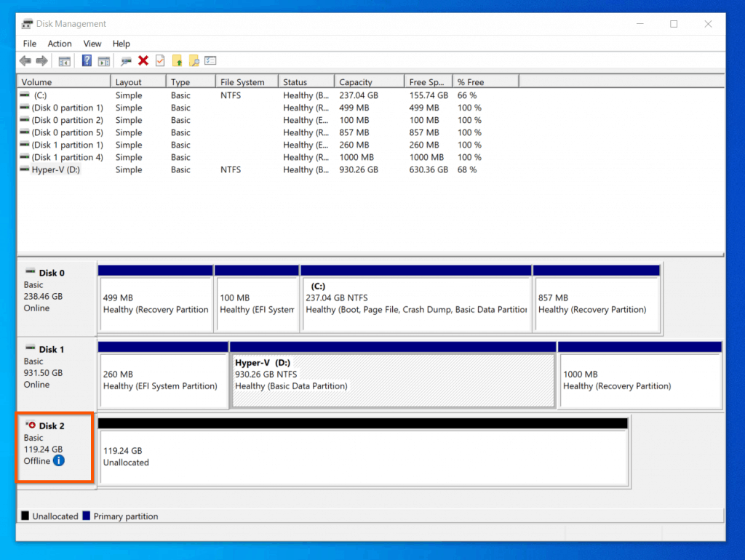
Task: Open the View menu
Action: 92,44
